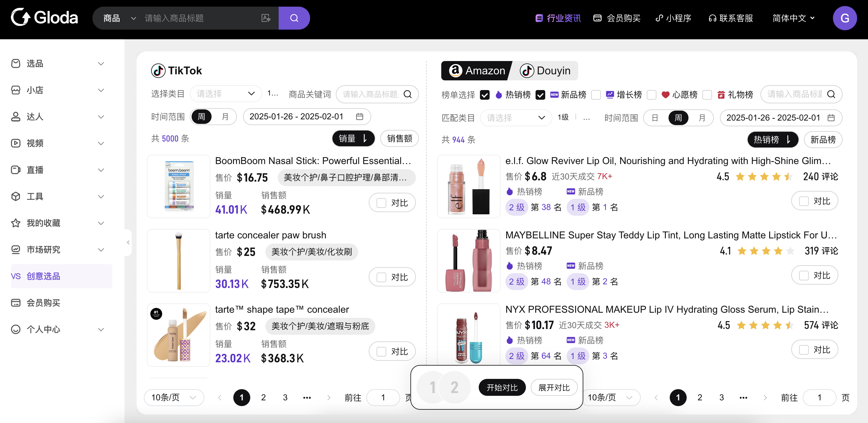The image size is (868, 423).
Task: Check 对比 for the BoomBoom Nasal Stick product
Action: coord(381,202)
